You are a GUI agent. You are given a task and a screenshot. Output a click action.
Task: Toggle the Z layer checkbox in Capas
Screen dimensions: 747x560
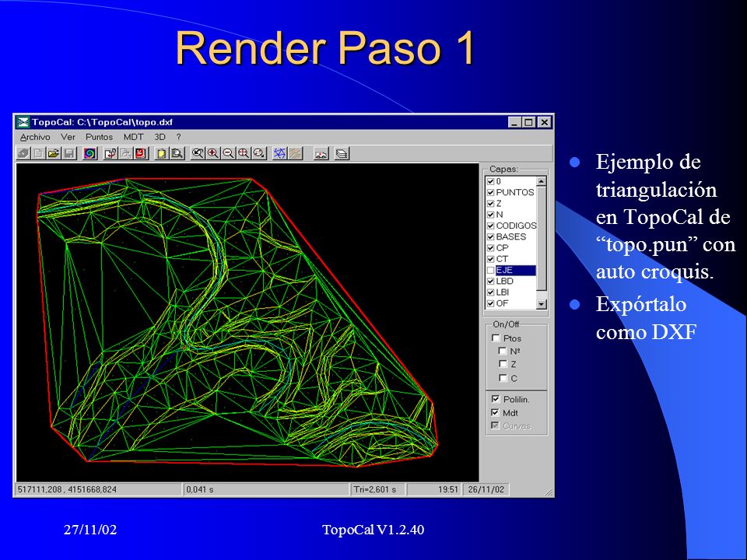pos(491,203)
